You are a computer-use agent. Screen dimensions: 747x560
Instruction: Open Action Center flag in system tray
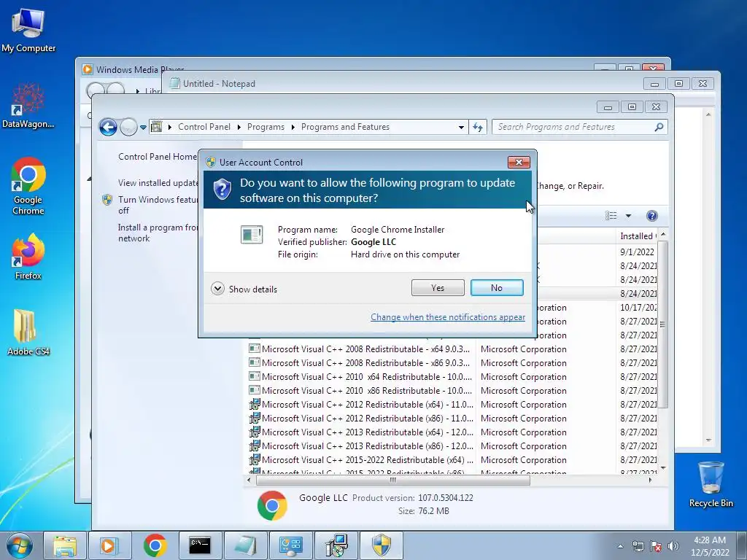[656, 546]
